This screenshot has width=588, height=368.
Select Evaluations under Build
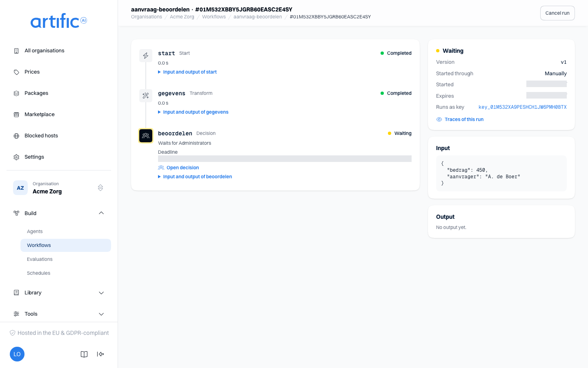(x=66, y=259)
